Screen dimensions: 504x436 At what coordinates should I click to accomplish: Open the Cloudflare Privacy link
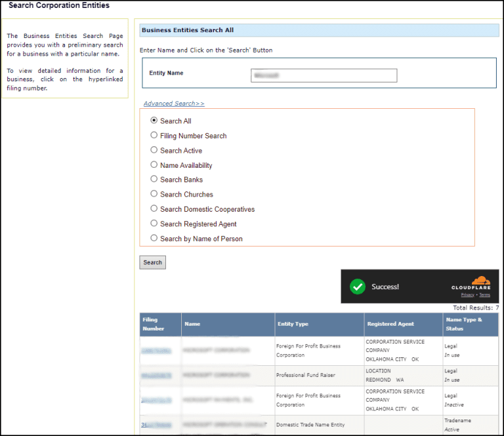(x=467, y=295)
